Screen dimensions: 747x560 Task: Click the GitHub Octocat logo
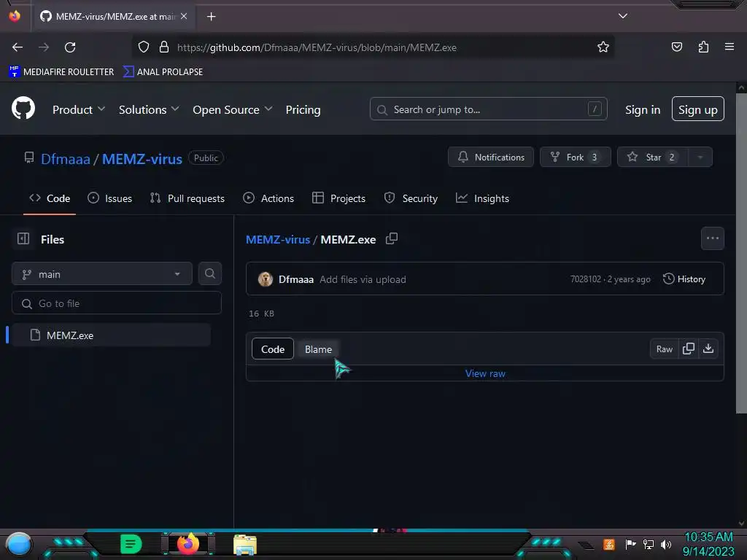[x=23, y=109]
